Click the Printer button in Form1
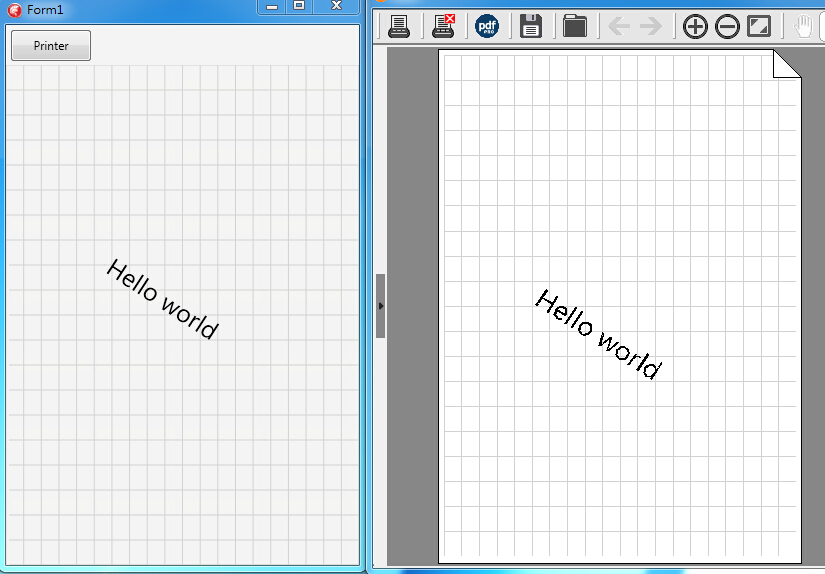825x574 pixels. tap(51, 46)
